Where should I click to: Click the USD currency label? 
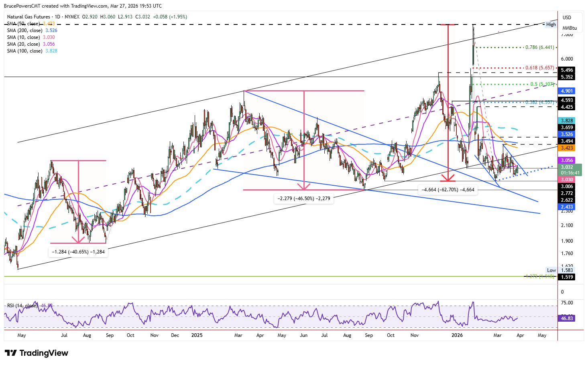[567, 18]
